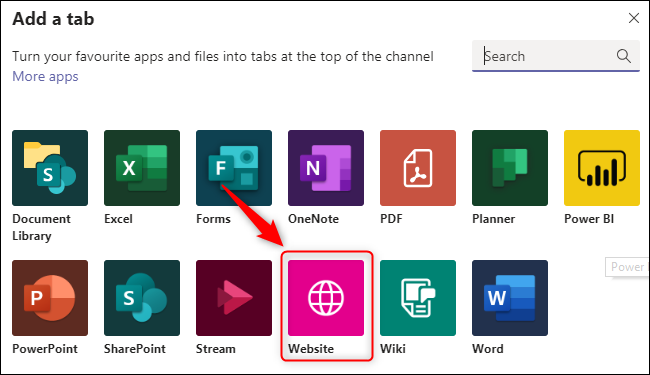Screen dimensions: 650x375
Task: Click the "Stream" label text
Action: [x=216, y=349]
